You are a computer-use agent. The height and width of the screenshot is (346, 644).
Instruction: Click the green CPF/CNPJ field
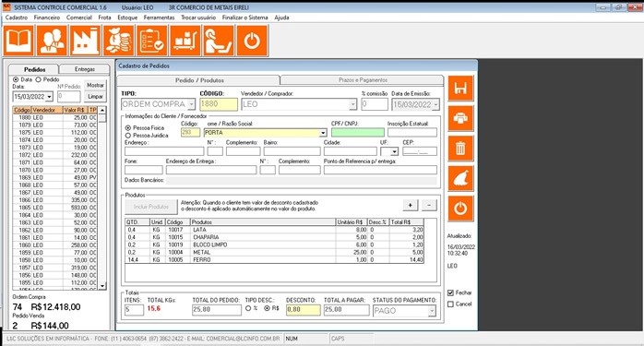click(x=358, y=132)
